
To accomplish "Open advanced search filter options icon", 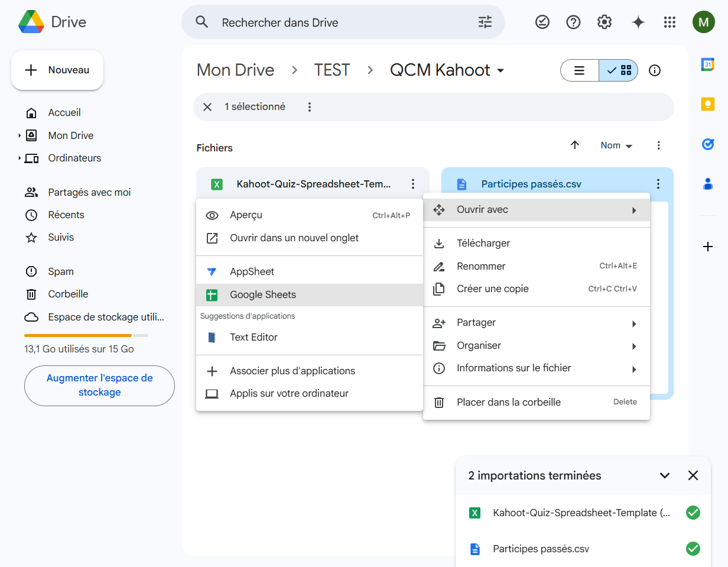I will coord(485,22).
